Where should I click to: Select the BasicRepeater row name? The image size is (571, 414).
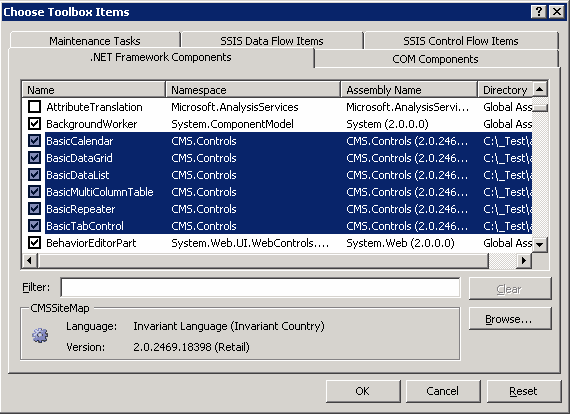click(80, 209)
